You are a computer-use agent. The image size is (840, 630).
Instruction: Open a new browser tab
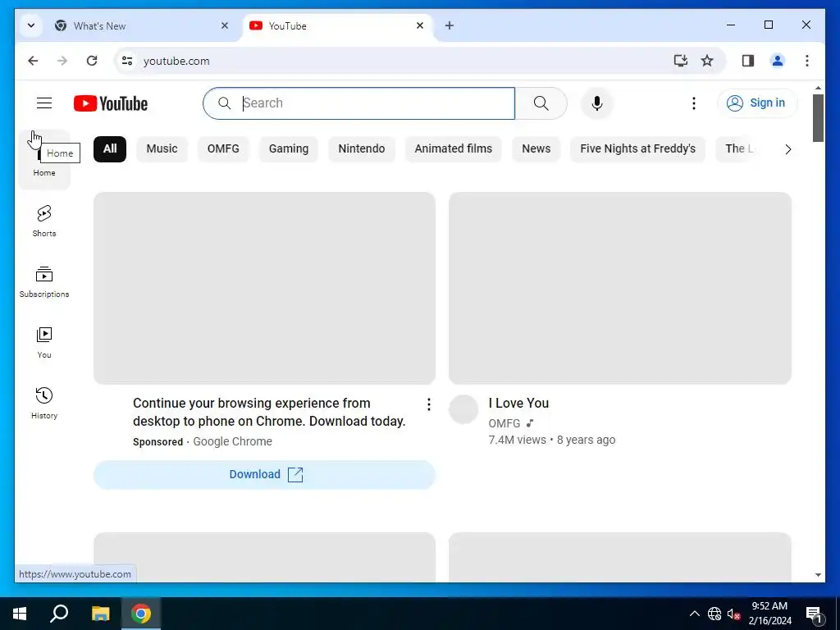click(x=450, y=25)
